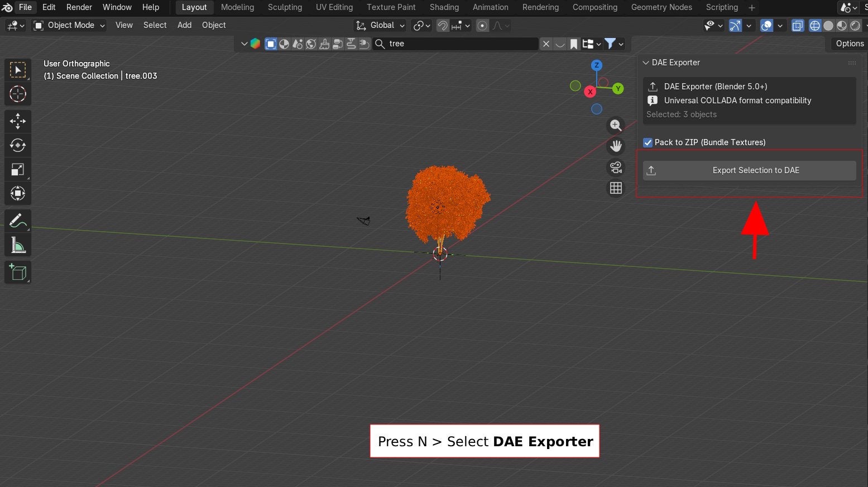
Task: Open the Global transform orientation dropdown
Action: click(380, 25)
